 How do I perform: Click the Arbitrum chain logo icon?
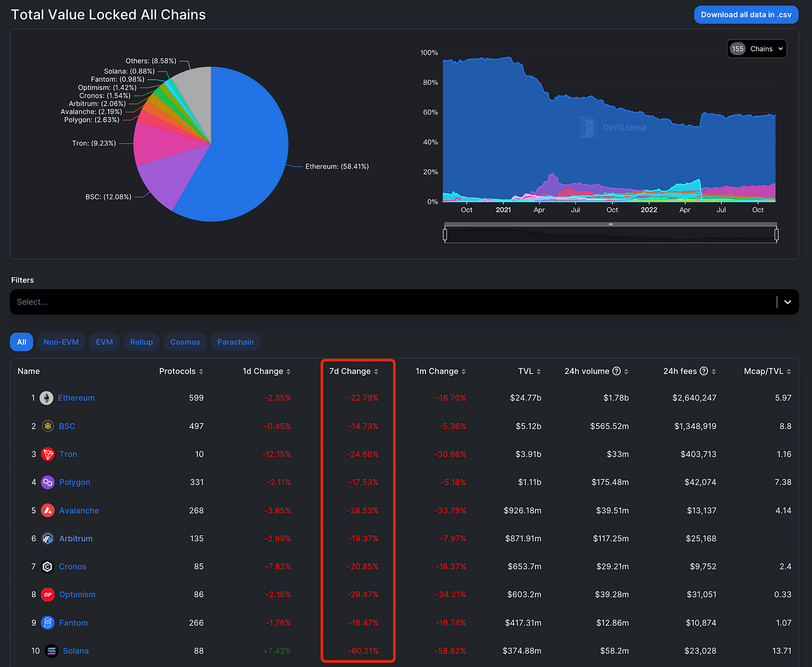coord(48,539)
